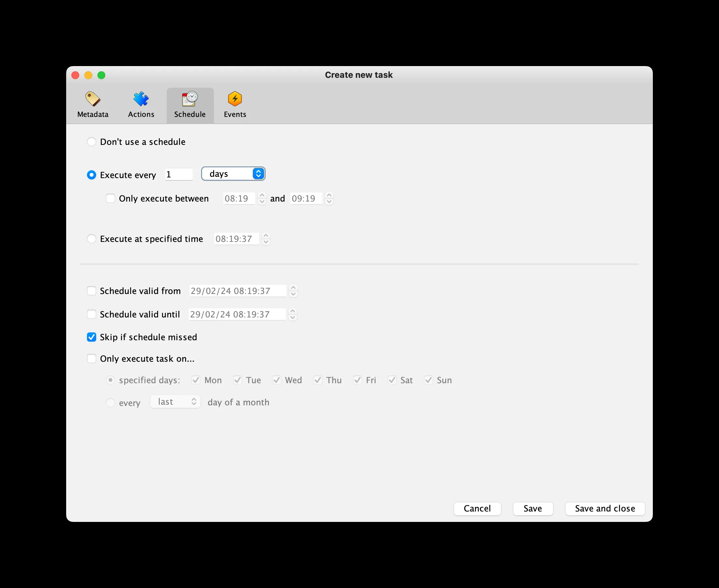Click the Cancel button
The image size is (719, 588).
[477, 509]
